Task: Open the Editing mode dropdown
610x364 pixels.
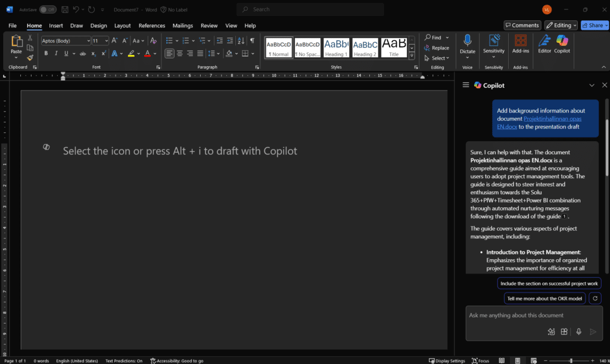Action: click(561, 25)
